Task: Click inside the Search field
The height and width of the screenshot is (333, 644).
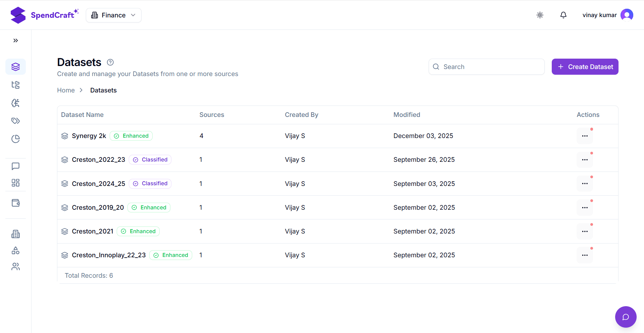Action: coord(486,67)
